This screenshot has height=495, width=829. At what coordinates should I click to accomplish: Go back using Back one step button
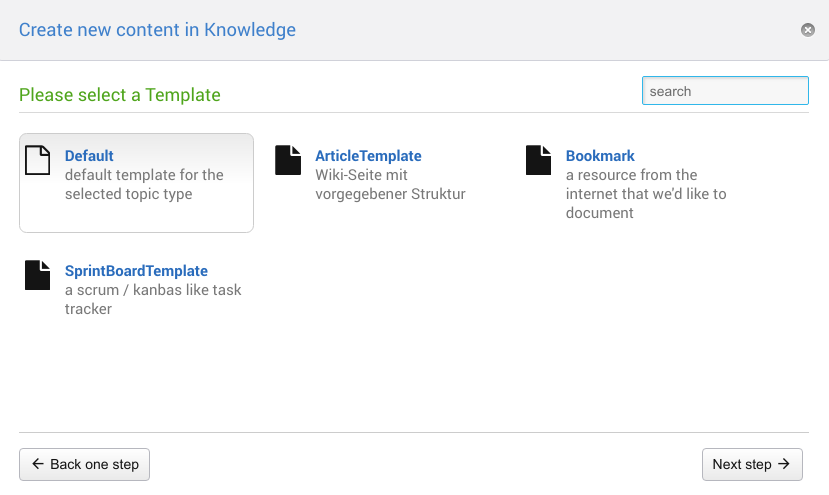tap(85, 464)
